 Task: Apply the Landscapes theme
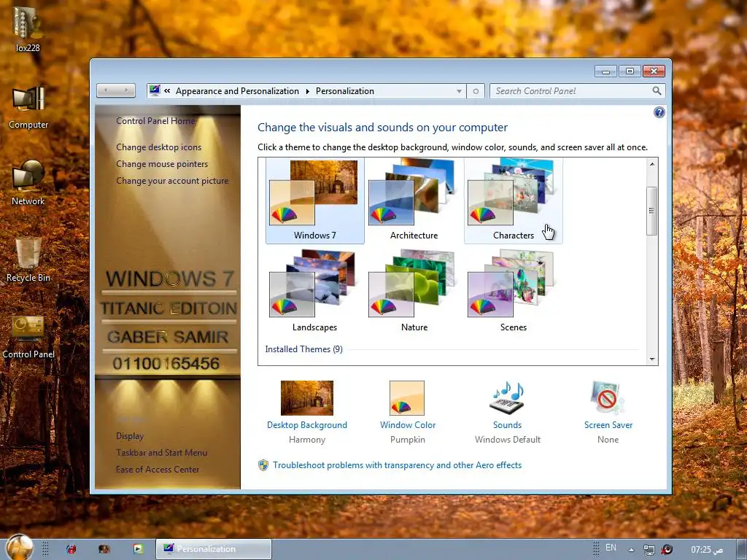coord(314,292)
